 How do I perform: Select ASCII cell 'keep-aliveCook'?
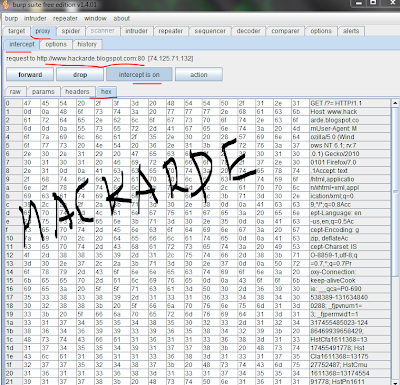(x=349, y=281)
